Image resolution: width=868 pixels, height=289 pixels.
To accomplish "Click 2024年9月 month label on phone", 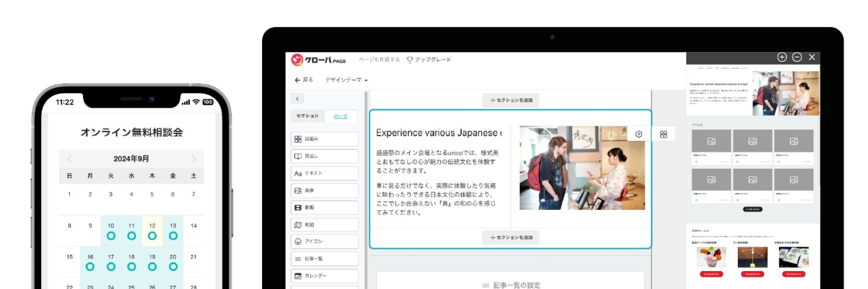I will [x=131, y=159].
